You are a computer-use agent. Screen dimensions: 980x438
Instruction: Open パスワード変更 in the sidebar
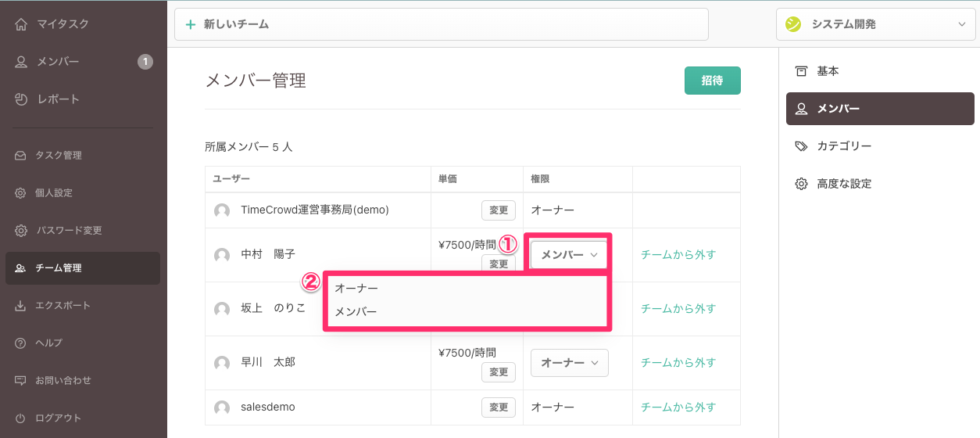69,231
